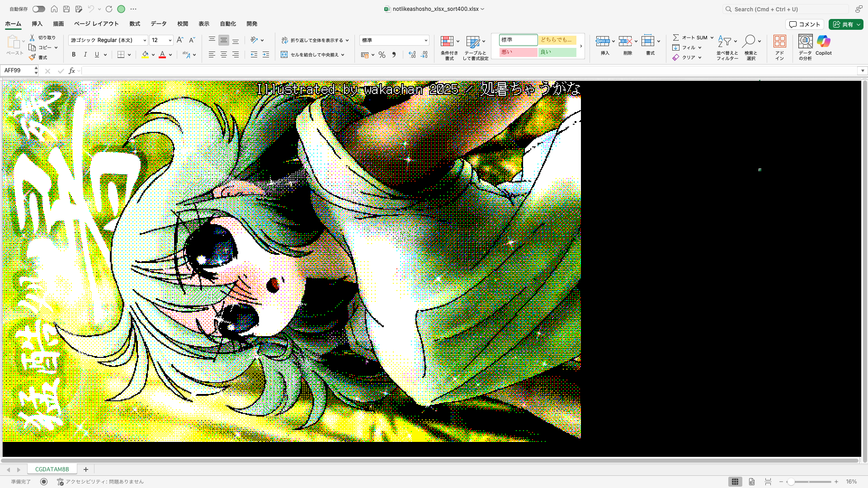This screenshot has width=868, height=488.
Task: Toggle top vertical alignment
Action: tap(212, 40)
